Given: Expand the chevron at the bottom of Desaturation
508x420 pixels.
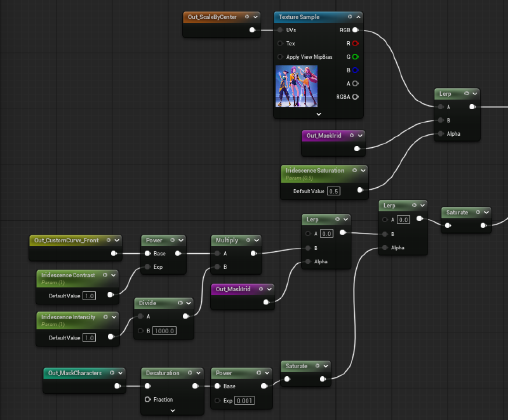Looking at the screenshot, I should [x=173, y=411].
